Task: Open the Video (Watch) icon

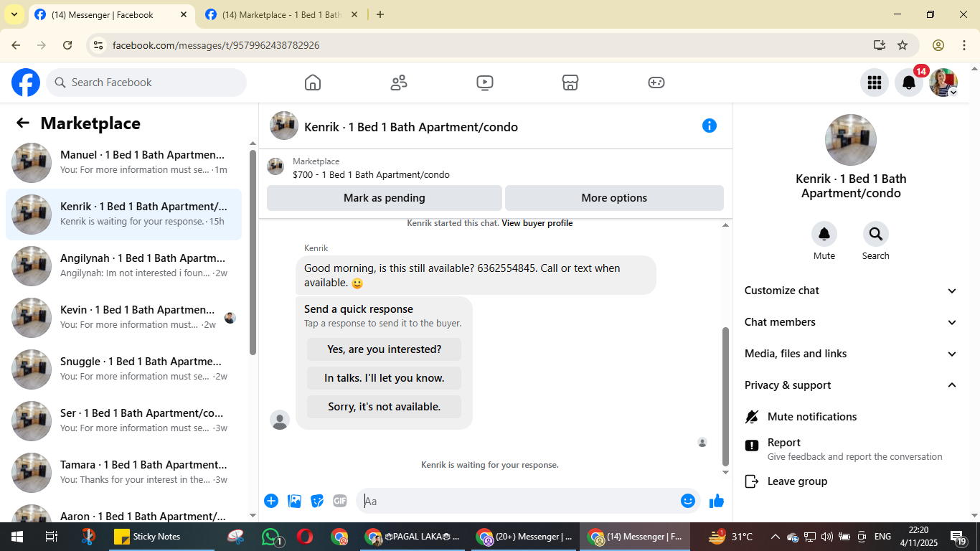Action: [x=485, y=83]
